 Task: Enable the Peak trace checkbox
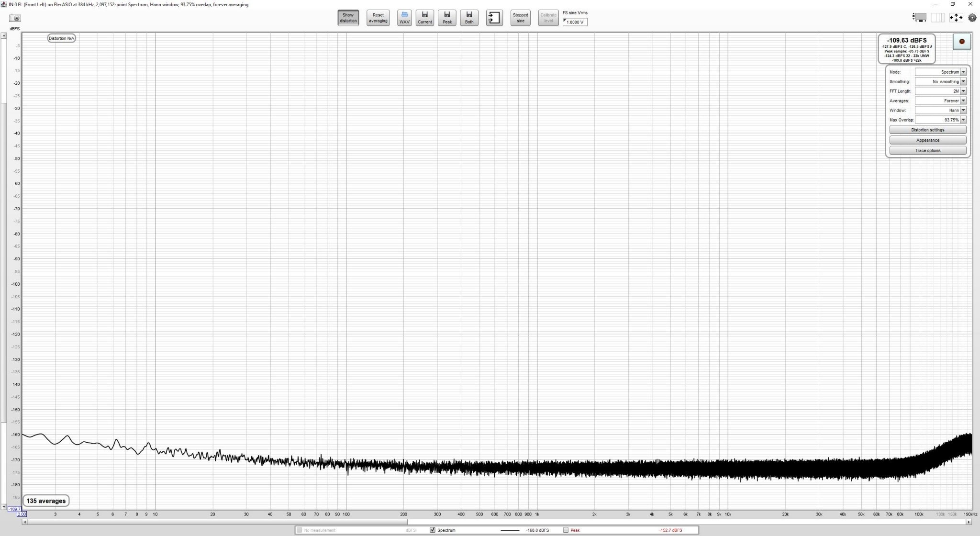coord(566,530)
